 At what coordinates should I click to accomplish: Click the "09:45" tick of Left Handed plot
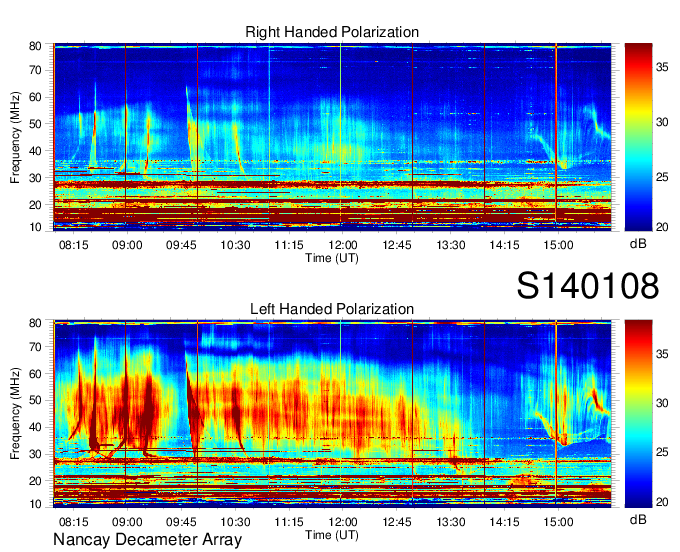point(181,522)
